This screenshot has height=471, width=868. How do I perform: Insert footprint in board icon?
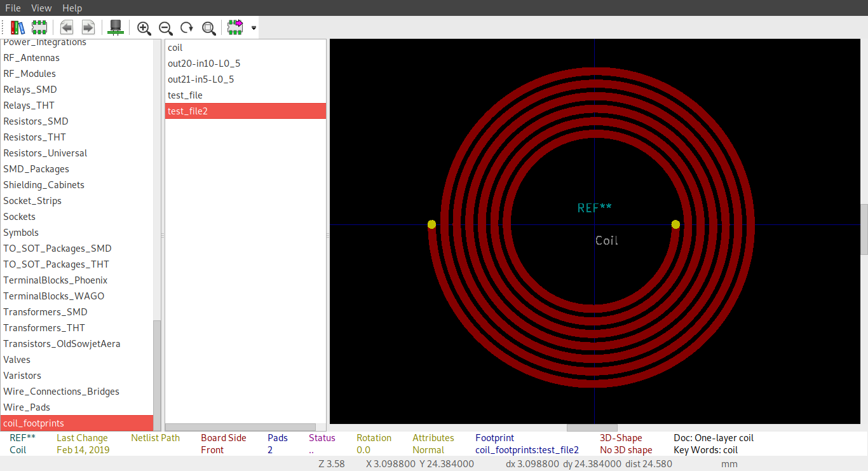tap(236, 27)
